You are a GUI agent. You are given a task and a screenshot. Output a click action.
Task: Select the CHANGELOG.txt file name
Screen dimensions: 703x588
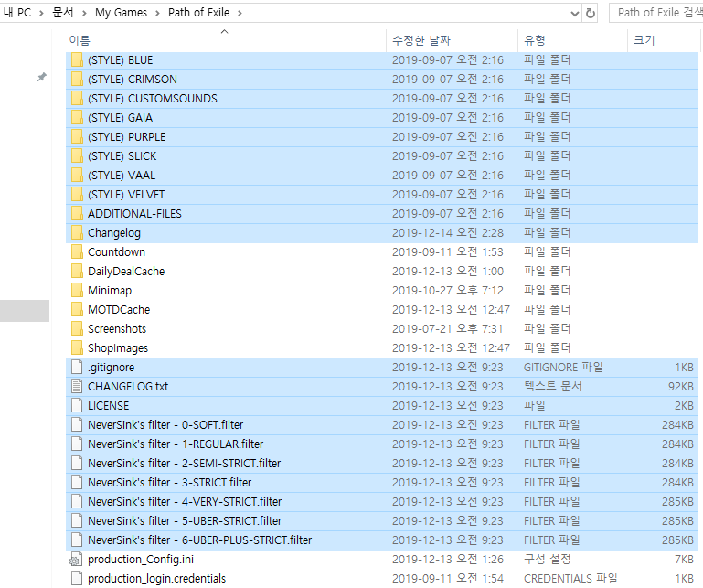128,387
